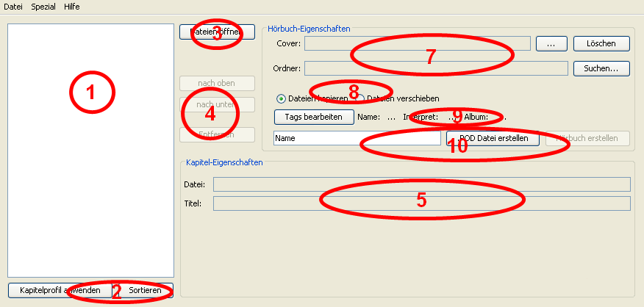Move chapter down with nach unten
The image size is (644, 307).
tap(217, 104)
